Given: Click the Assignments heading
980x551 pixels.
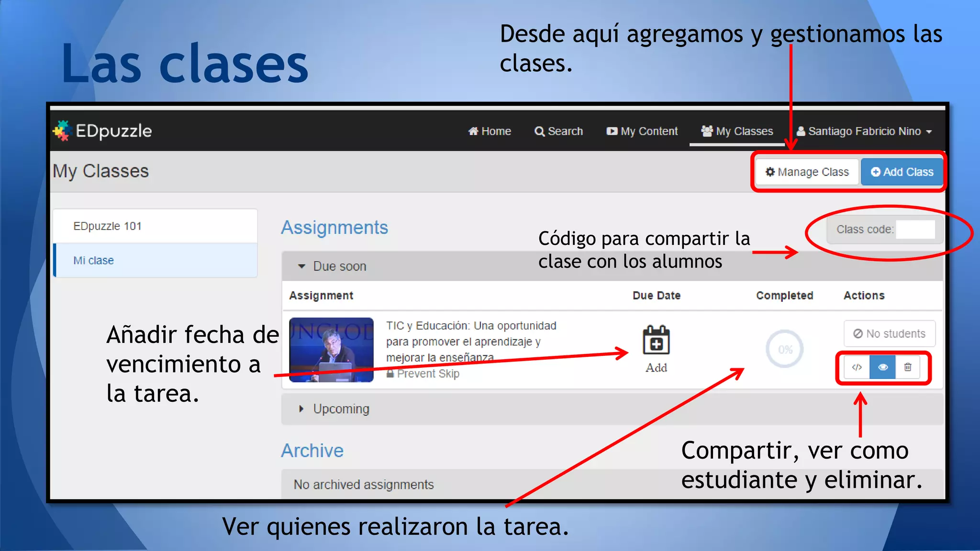Looking at the screenshot, I should (x=334, y=228).
